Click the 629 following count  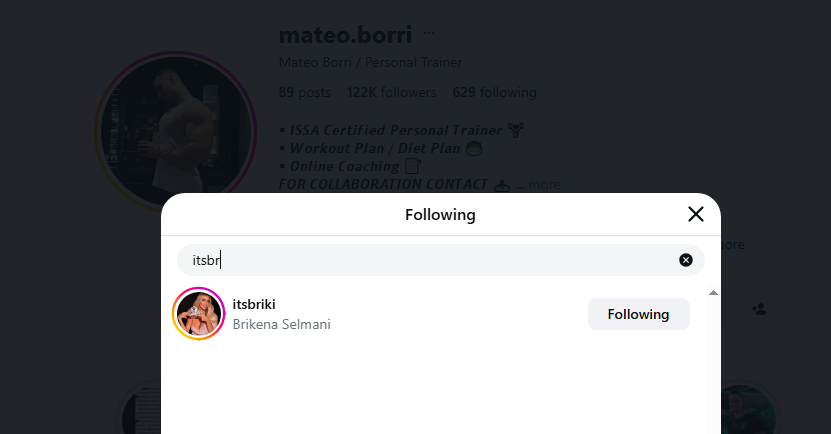tap(494, 93)
